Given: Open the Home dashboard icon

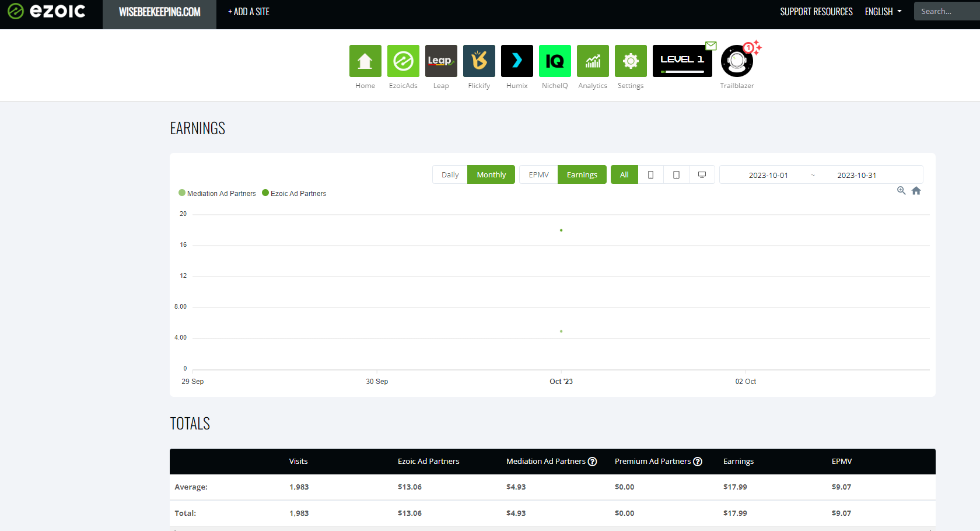Looking at the screenshot, I should pos(365,61).
